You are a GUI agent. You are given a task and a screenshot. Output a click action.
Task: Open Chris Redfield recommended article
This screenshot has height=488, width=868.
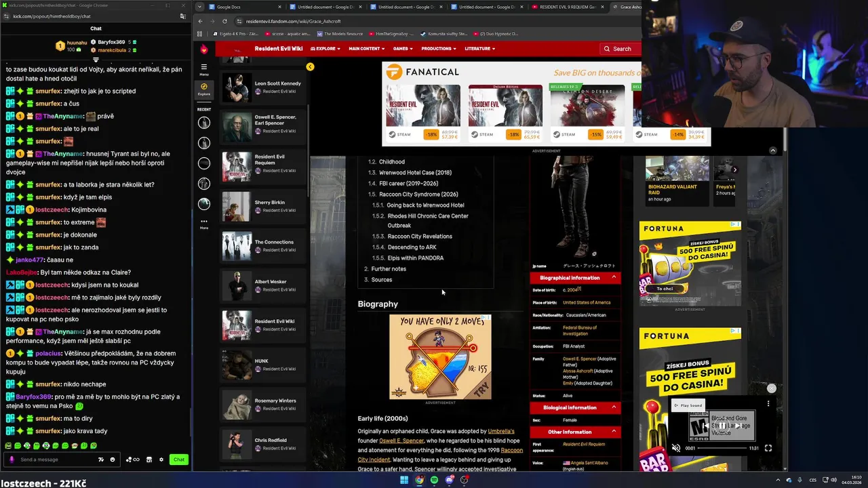(262, 444)
